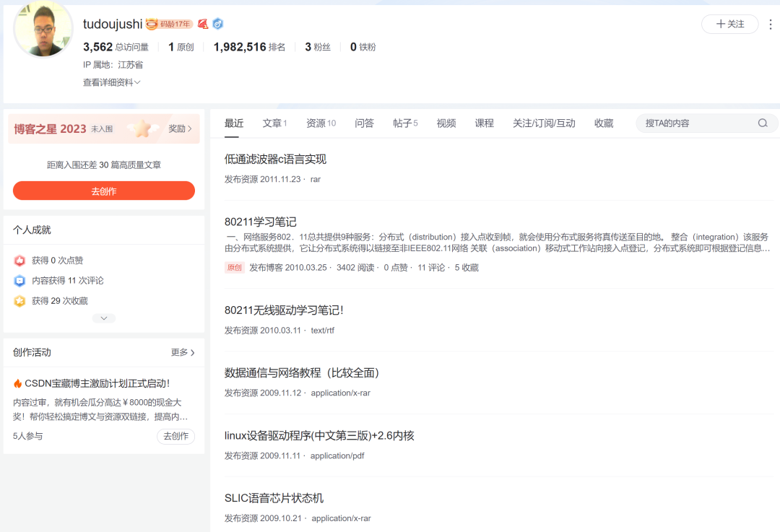Click the orange 去创作 button
The height and width of the screenshot is (532, 780).
[103, 191]
